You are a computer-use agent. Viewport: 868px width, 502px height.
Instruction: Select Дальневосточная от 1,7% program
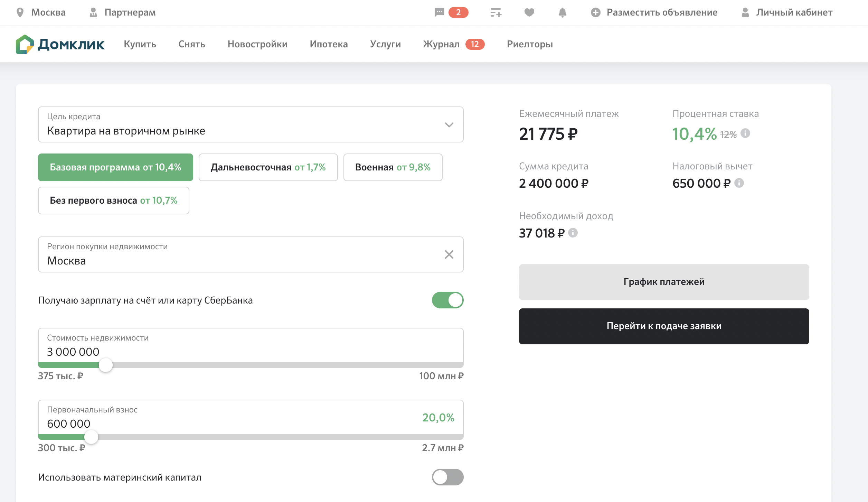click(x=268, y=167)
